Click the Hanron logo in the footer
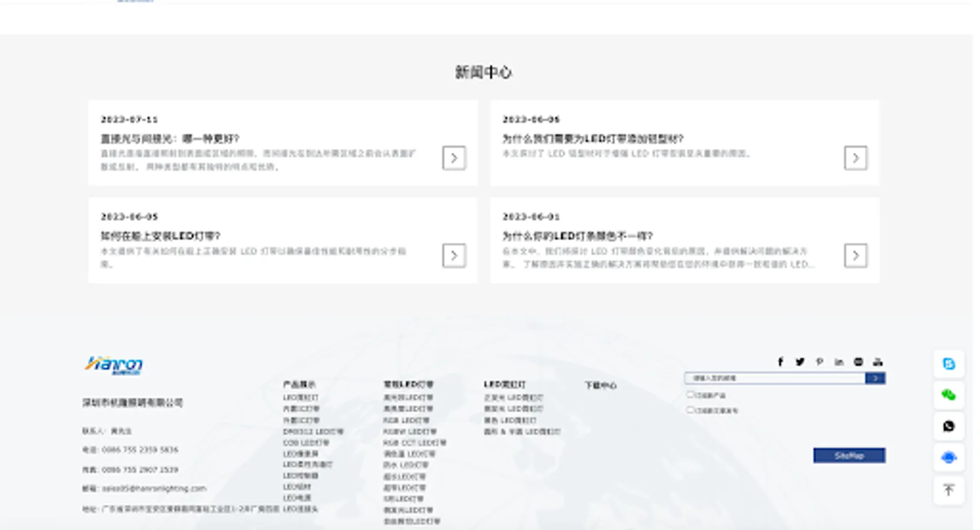Image resolution: width=980 pixels, height=530 pixels. pos(114,365)
